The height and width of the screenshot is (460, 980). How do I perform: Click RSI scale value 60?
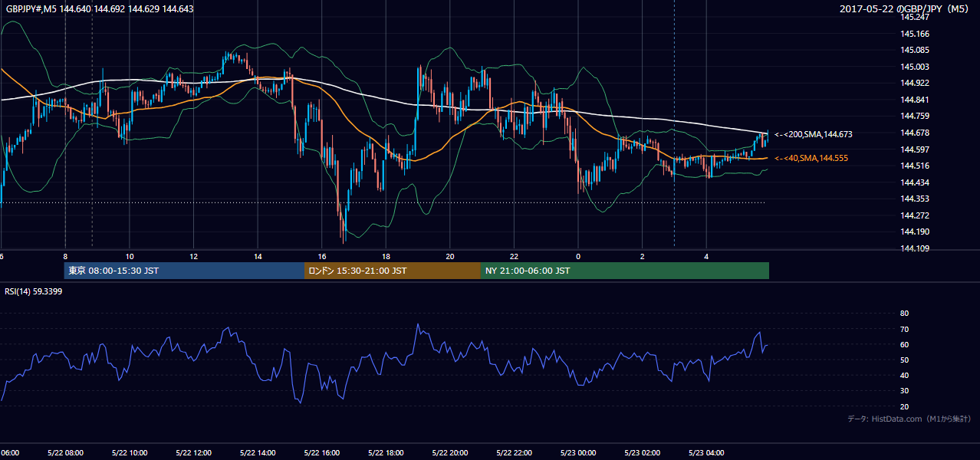click(904, 344)
